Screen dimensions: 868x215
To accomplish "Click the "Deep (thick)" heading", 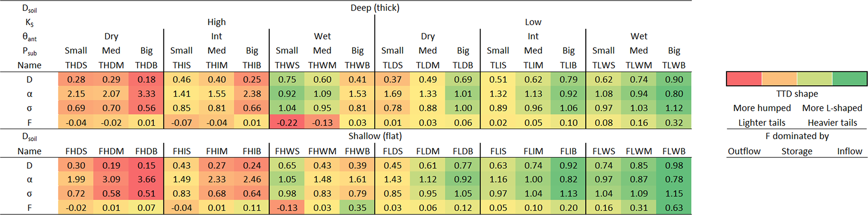I will coord(375,8).
